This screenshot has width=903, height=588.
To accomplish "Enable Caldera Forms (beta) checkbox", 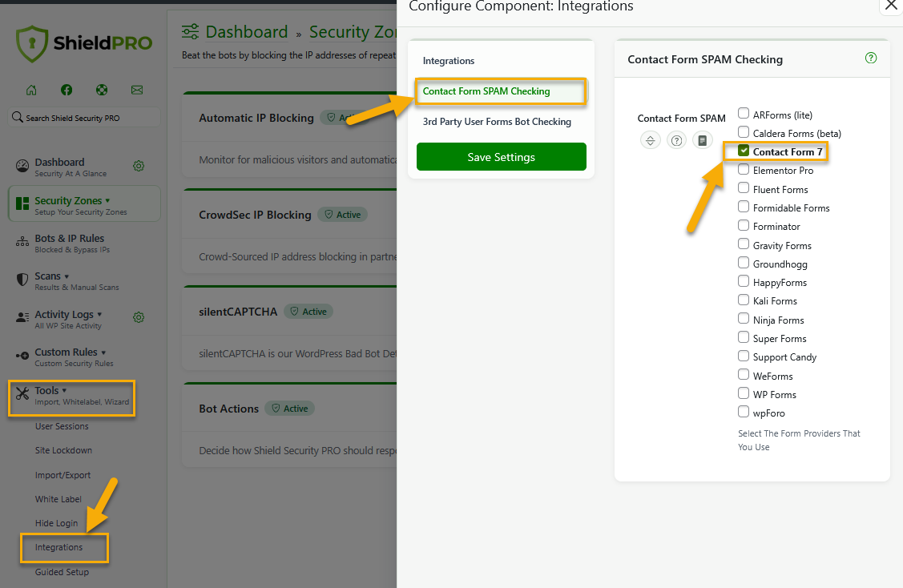I will (x=744, y=132).
